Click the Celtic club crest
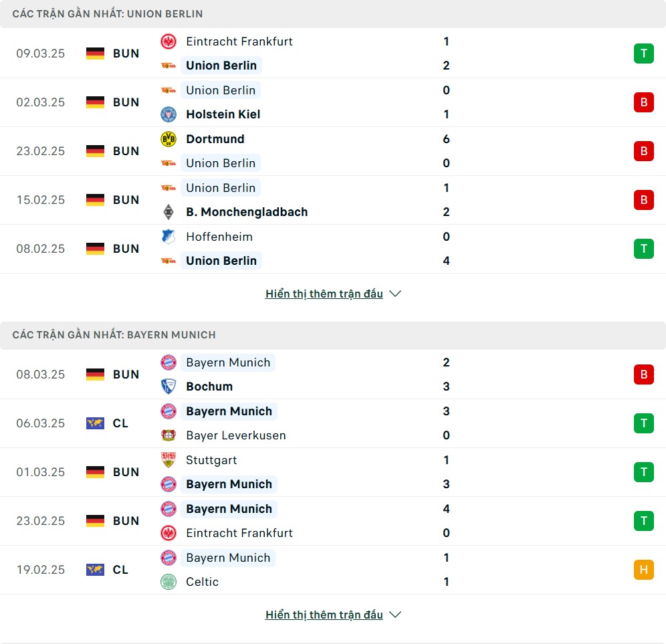Screen dimensions: 666x644 coord(169,582)
